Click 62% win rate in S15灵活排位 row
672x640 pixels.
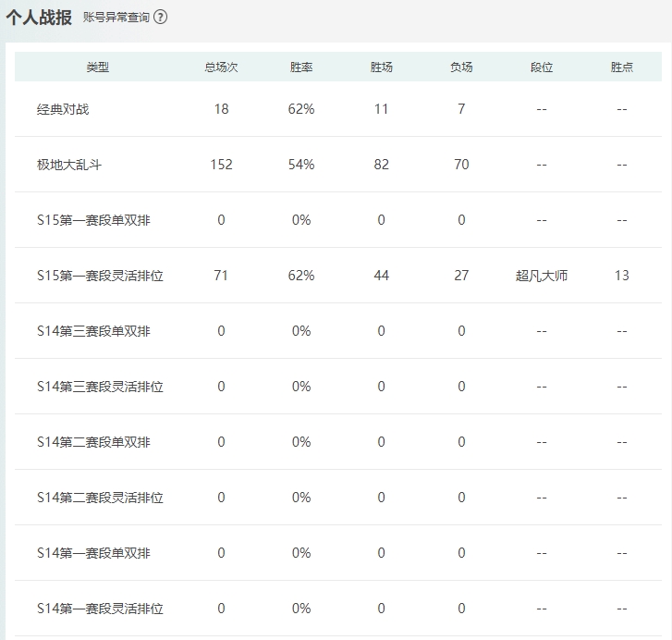[x=300, y=276]
